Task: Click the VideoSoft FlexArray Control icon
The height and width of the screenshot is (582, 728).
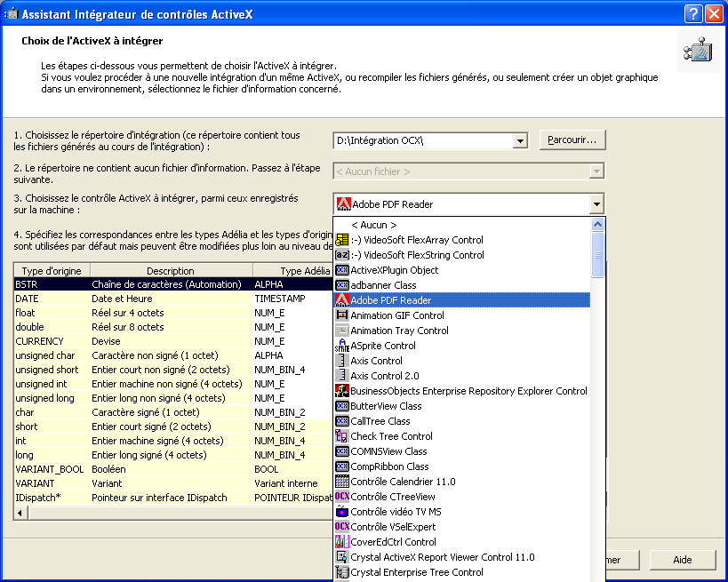Action: pyautogui.click(x=342, y=240)
